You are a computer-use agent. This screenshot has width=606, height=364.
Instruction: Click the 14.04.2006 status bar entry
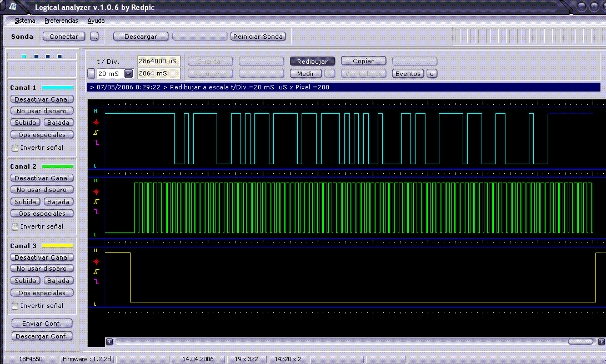(x=198, y=359)
